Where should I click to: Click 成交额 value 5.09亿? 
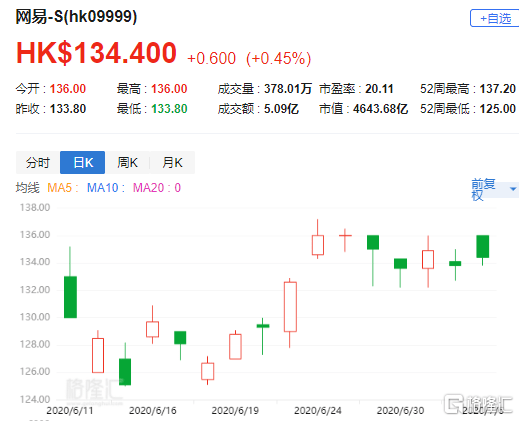pos(281,109)
